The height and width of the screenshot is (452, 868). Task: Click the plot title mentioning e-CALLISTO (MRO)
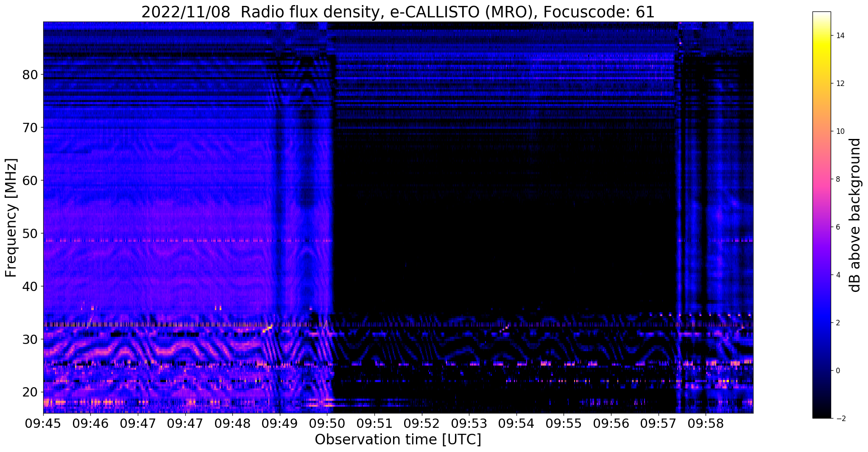point(398,12)
